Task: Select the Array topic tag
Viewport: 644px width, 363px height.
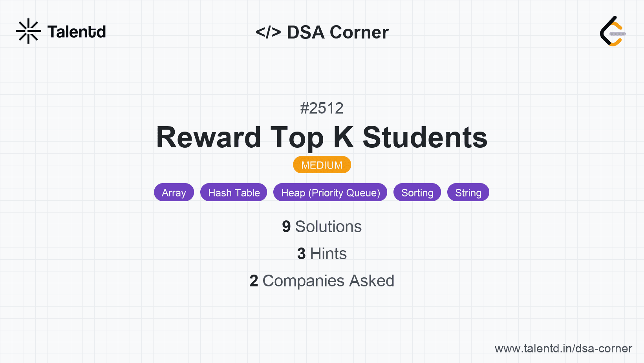Action: click(x=174, y=192)
